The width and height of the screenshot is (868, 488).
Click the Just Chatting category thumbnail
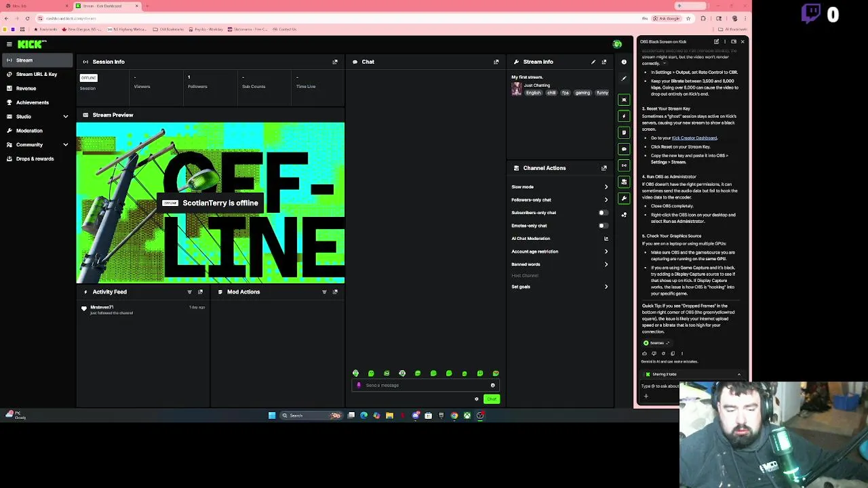[x=517, y=89]
